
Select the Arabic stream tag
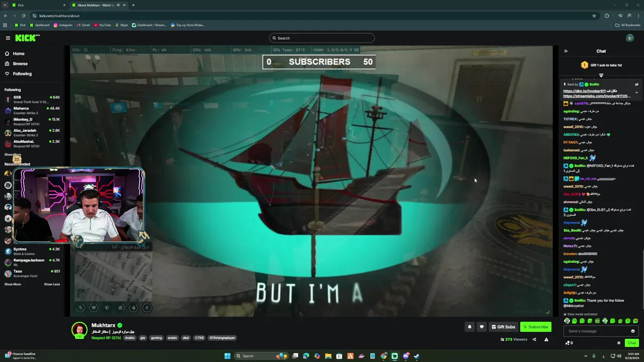pos(130,338)
